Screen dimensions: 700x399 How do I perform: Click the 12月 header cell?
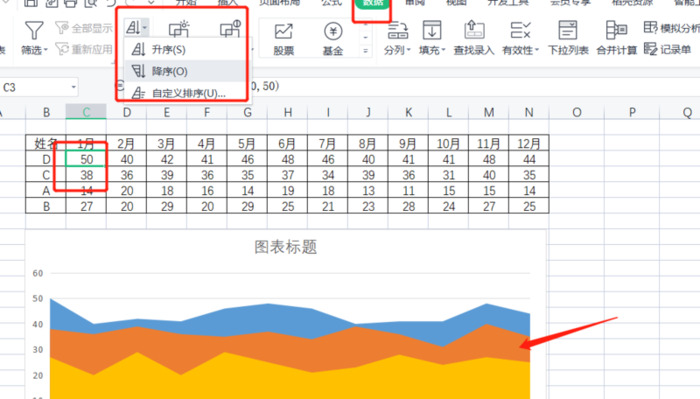tap(529, 143)
